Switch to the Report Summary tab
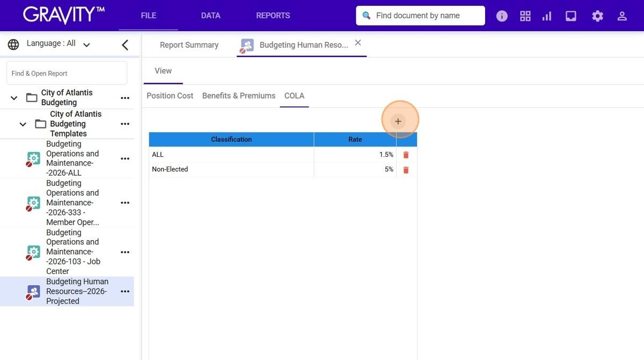Screen dimensions: 644x360 click(x=189, y=45)
